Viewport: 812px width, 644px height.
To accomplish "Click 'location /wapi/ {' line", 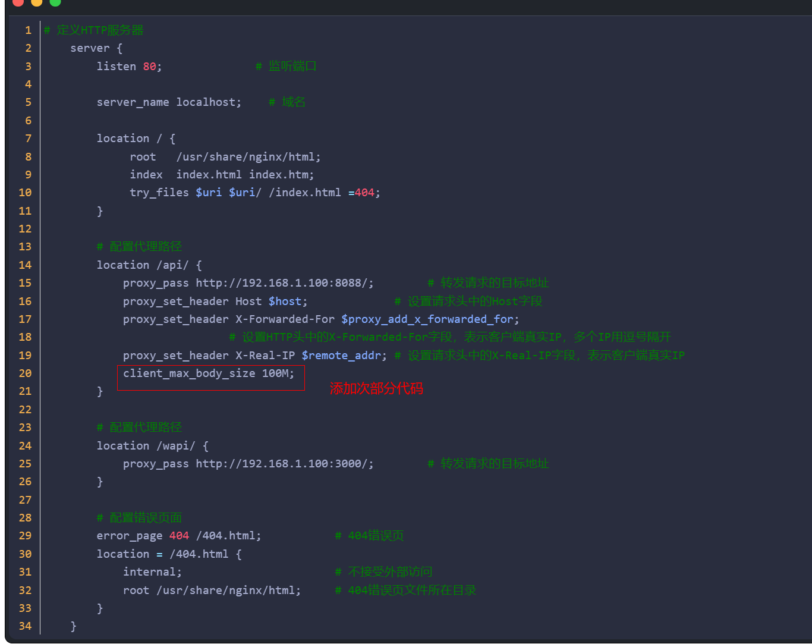I will [x=153, y=446].
